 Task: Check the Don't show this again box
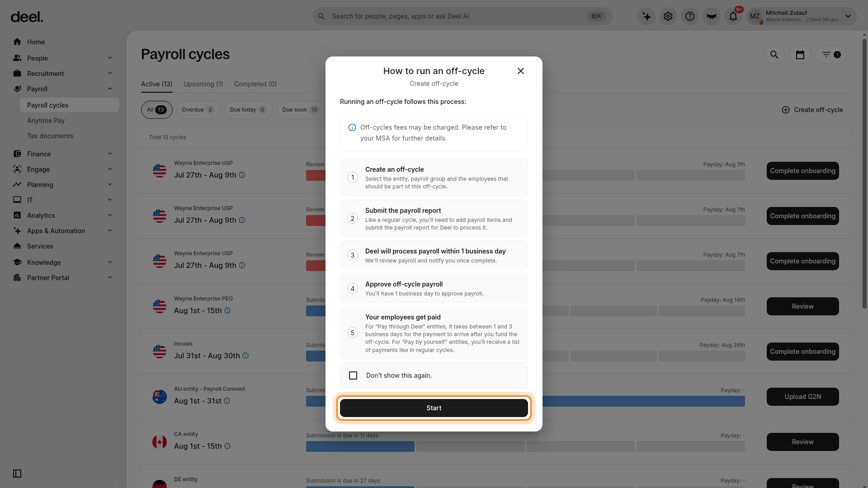pos(353,375)
